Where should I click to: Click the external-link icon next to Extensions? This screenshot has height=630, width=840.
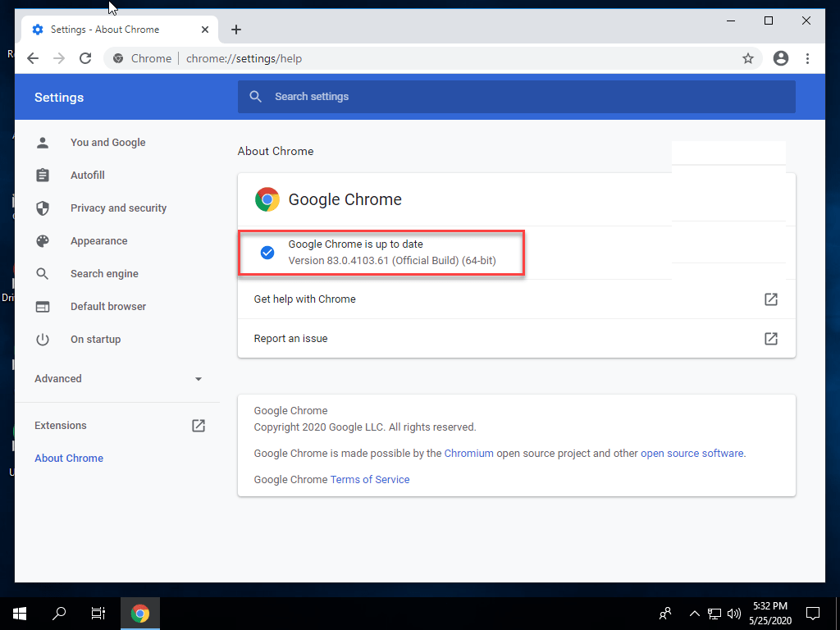(199, 426)
